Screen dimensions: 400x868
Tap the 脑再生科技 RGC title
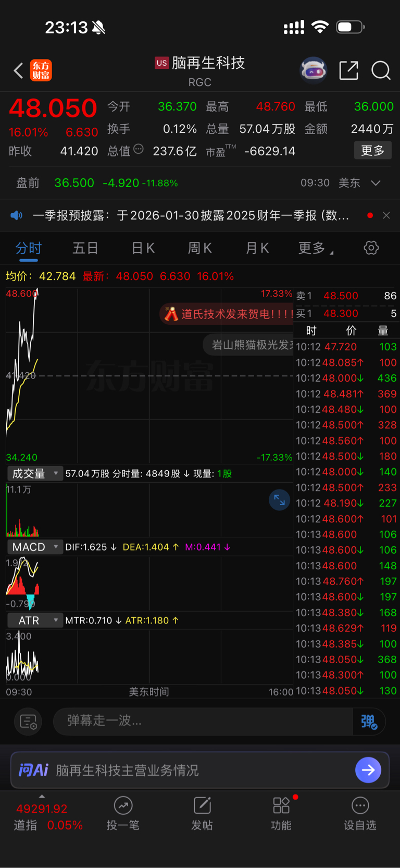[x=200, y=71]
